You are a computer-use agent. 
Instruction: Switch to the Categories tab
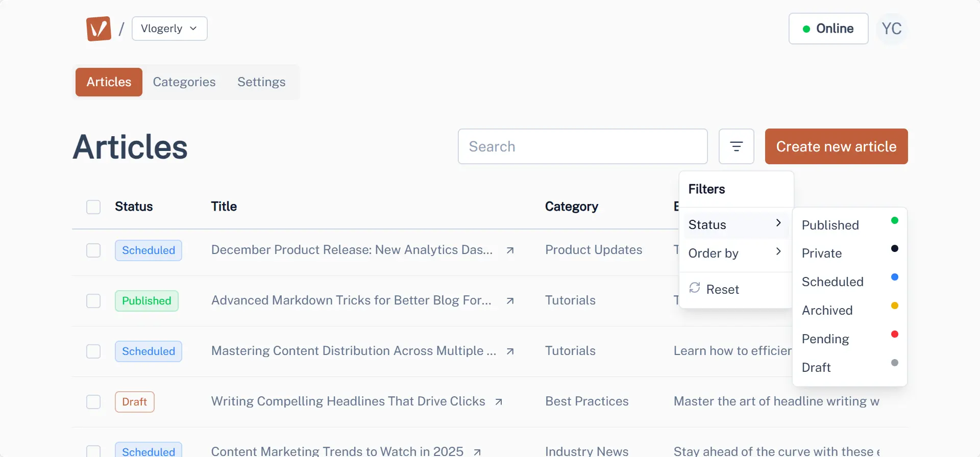point(184,82)
